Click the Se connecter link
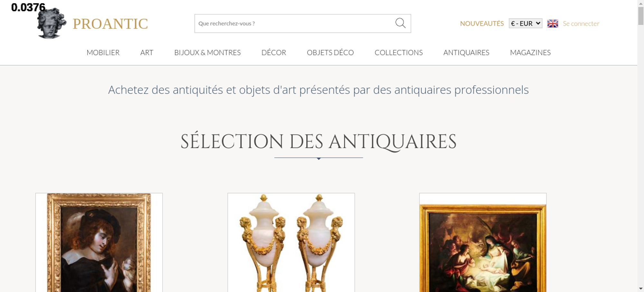 pos(581,23)
